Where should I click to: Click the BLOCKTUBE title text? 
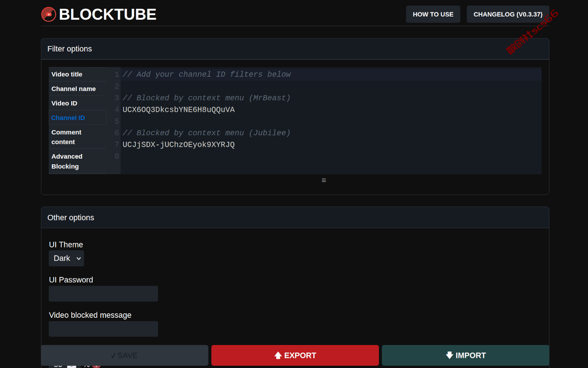pyautogui.click(x=108, y=14)
